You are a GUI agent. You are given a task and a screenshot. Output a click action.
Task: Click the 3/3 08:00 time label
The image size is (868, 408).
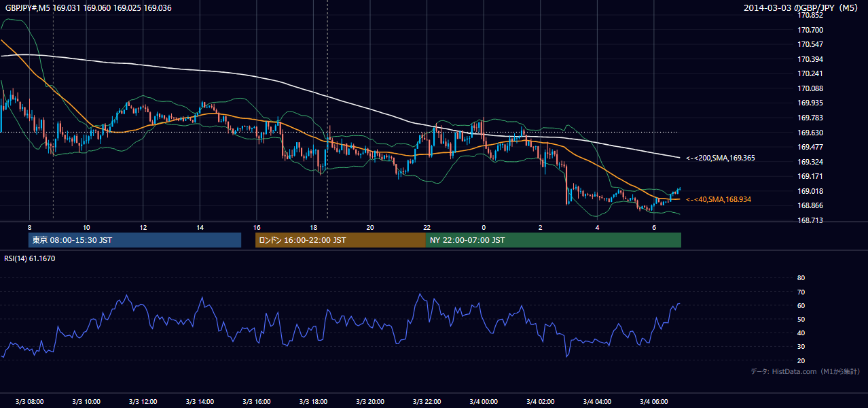coord(29,401)
